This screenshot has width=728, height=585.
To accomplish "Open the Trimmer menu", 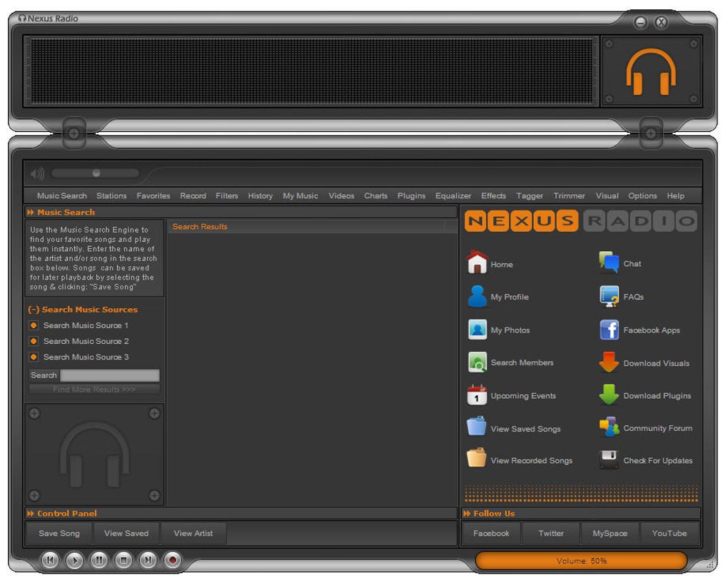I will [570, 195].
